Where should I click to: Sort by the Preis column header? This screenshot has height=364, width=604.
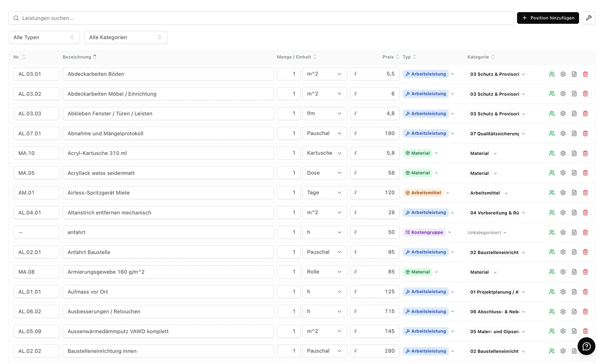tap(390, 57)
